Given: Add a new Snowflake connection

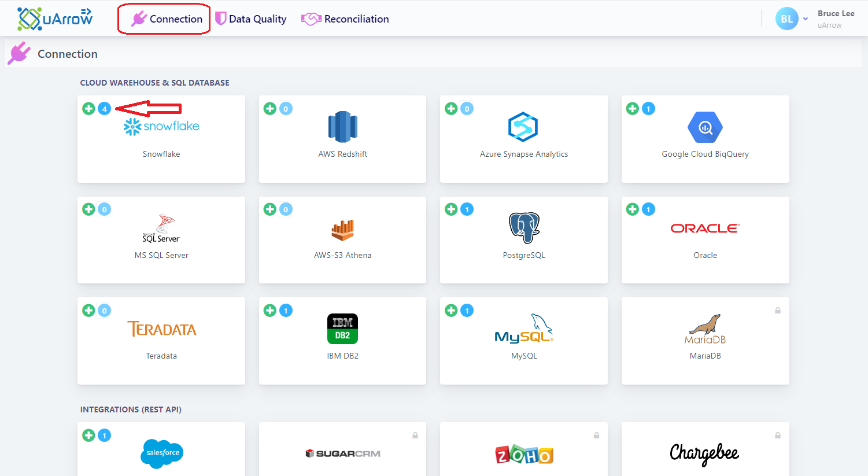Looking at the screenshot, I should pyautogui.click(x=88, y=109).
